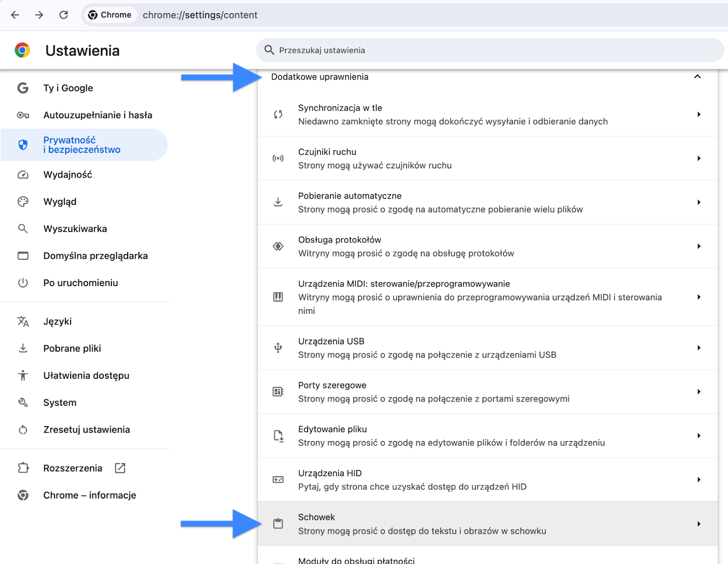Open Pobieranie automatyczne via its arrow
This screenshot has width=728, height=564.
(699, 202)
